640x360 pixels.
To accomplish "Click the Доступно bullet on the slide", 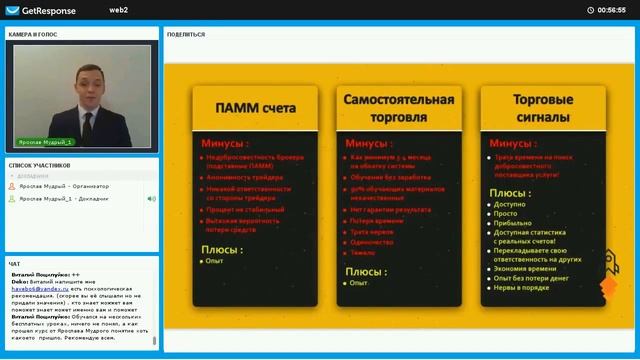I will pyautogui.click(x=509, y=204).
